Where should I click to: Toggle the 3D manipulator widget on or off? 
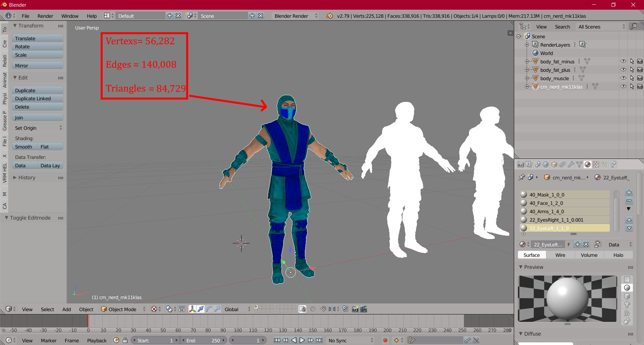coord(192,309)
